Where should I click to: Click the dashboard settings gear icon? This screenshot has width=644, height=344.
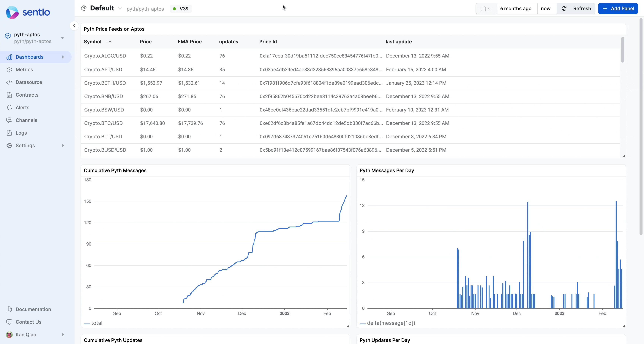pyautogui.click(x=84, y=8)
